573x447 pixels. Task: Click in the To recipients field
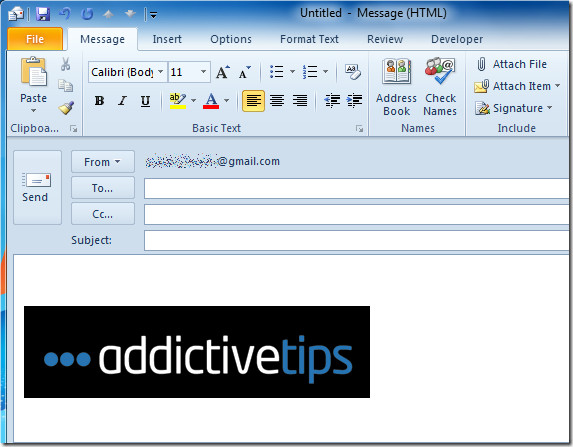pyautogui.click(x=357, y=189)
